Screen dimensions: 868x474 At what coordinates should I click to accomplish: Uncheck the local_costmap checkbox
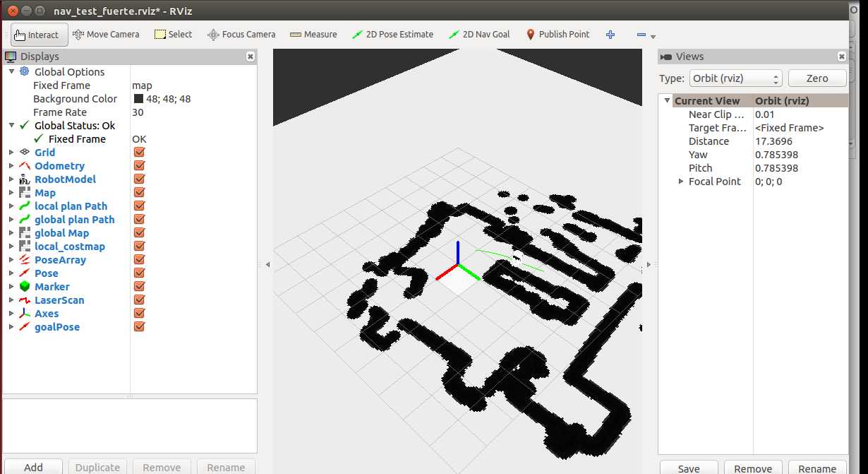coord(139,247)
